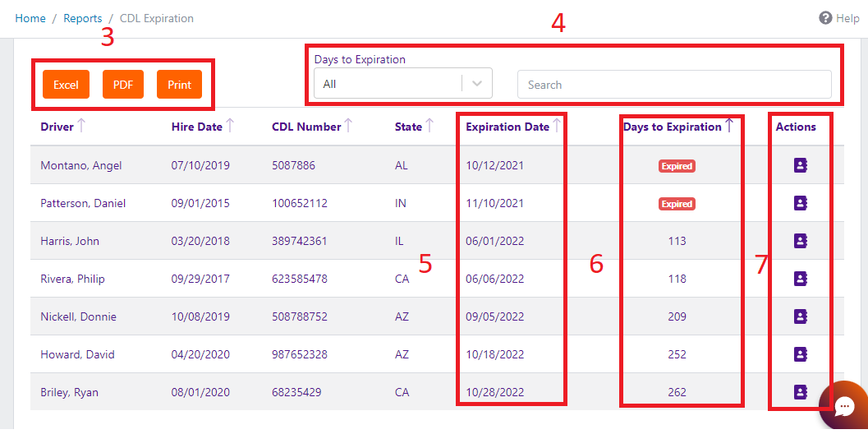Click Expired badge for Patterson, Daniel
Image resolution: width=868 pixels, height=448 pixels.
677,204
